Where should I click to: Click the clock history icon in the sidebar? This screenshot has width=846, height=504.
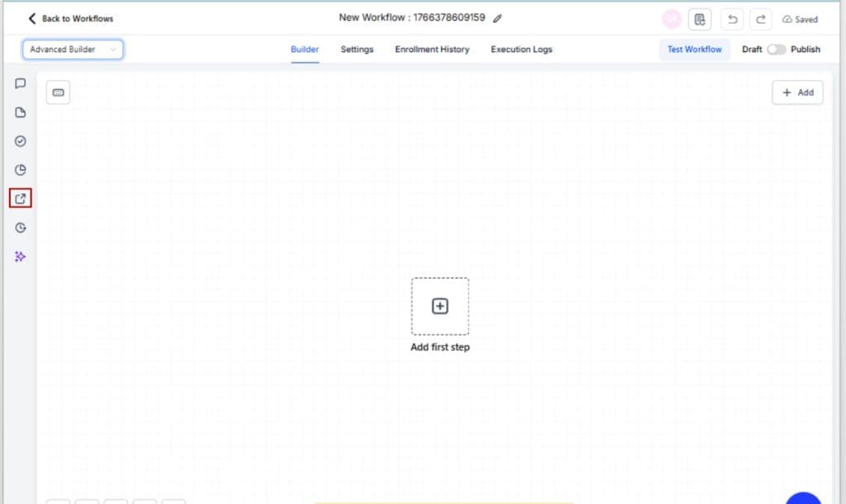click(20, 227)
